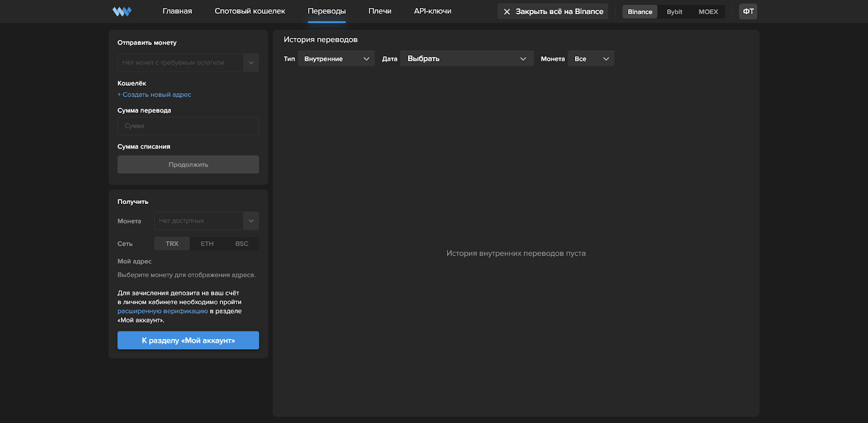
Task: Switch exchange to Binance
Action: [640, 11]
